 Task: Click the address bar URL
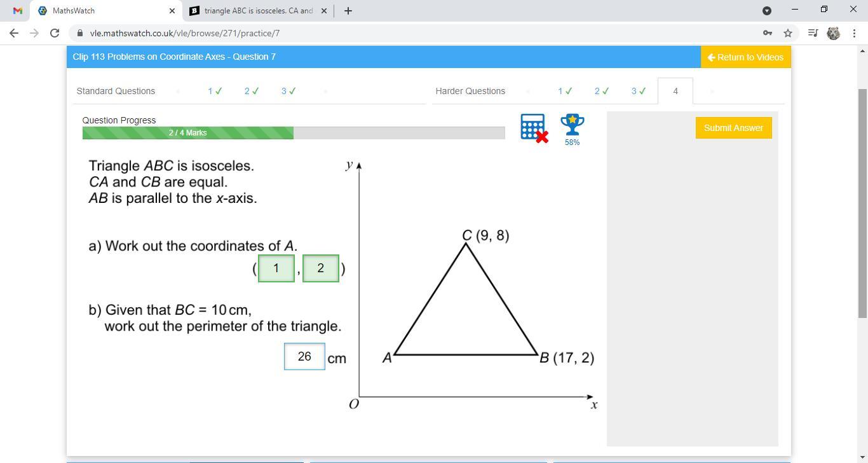pyautogui.click(x=185, y=33)
